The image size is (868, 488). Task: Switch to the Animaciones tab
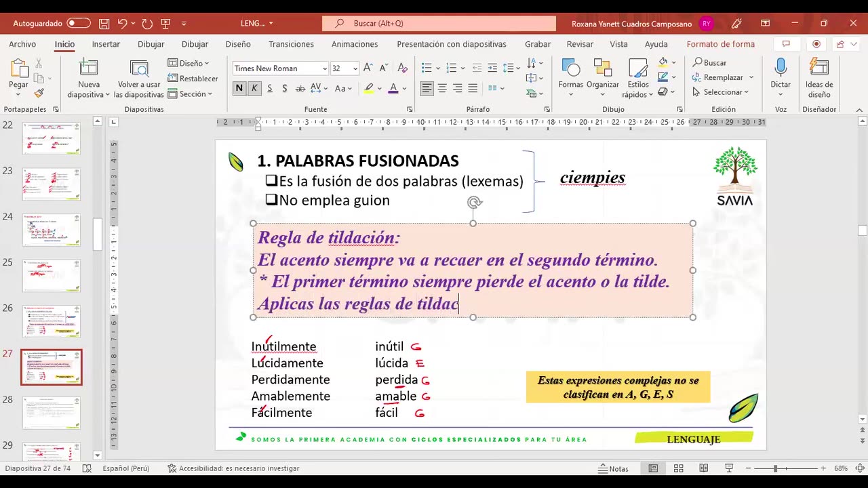[x=355, y=44]
